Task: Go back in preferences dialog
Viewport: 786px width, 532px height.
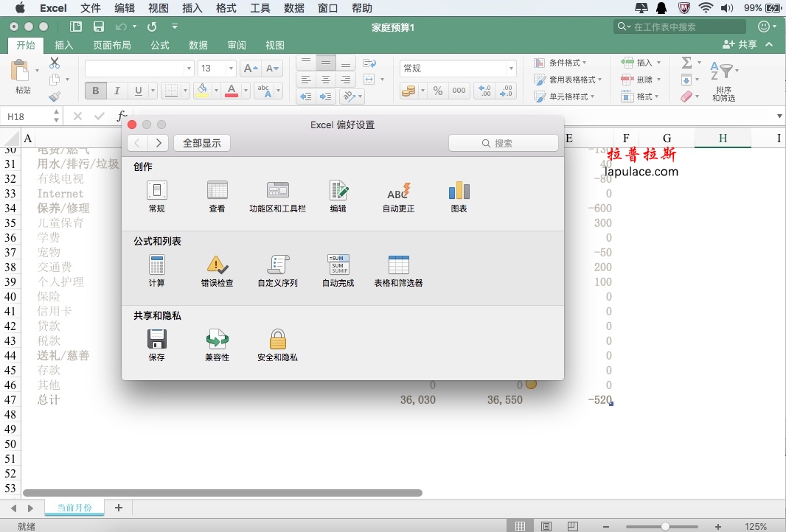Action: pos(137,143)
